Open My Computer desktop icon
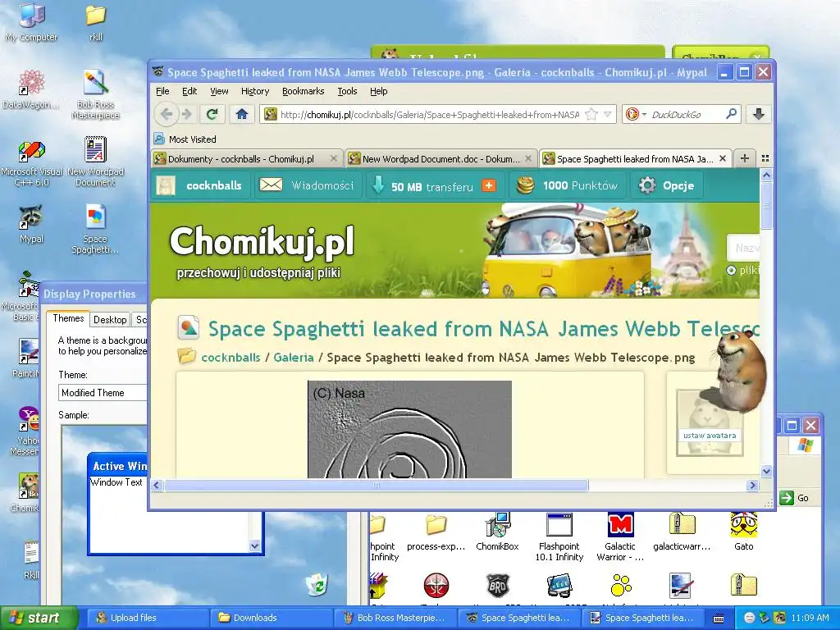 click(32, 22)
